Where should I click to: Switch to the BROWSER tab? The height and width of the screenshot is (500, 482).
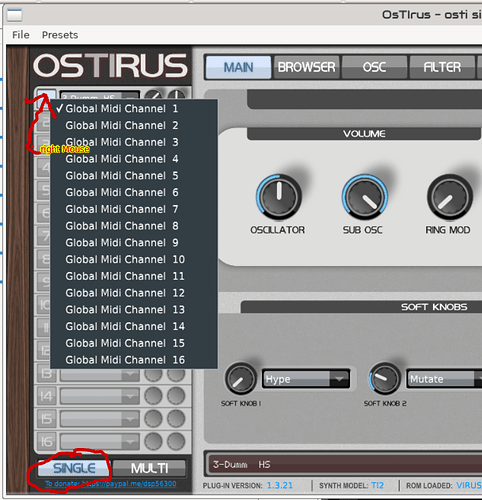pyautogui.click(x=307, y=67)
